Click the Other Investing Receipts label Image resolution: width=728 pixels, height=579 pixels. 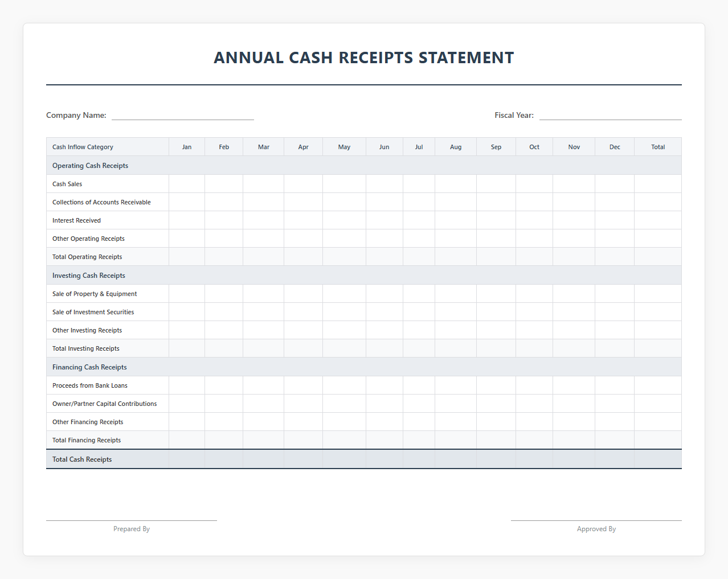pyautogui.click(x=87, y=330)
